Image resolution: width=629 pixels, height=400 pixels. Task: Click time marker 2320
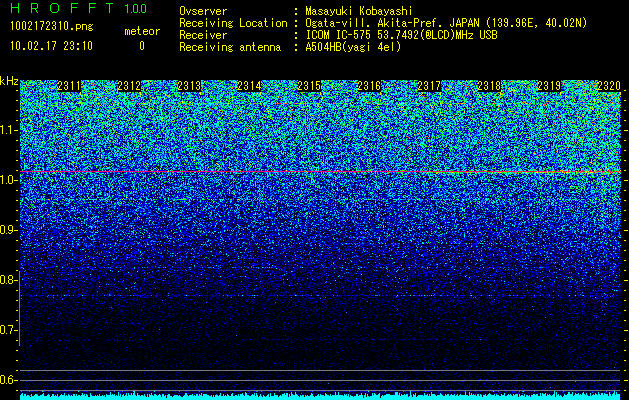click(609, 86)
